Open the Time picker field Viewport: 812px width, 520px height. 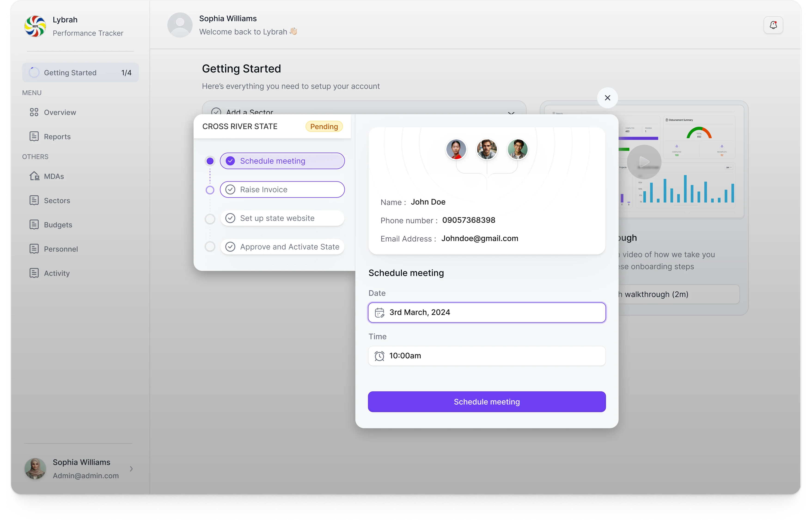pyautogui.click(x=487, y=356)
